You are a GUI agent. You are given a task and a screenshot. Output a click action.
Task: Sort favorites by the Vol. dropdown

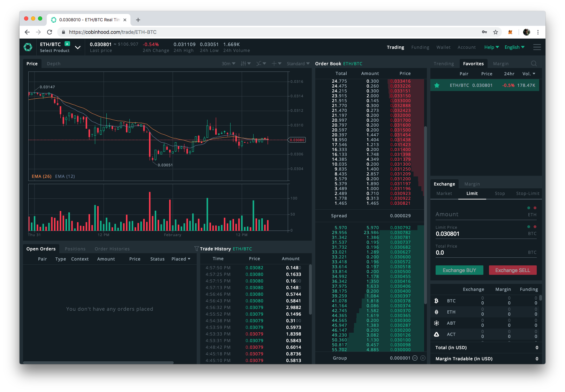[x=529, y=74]
